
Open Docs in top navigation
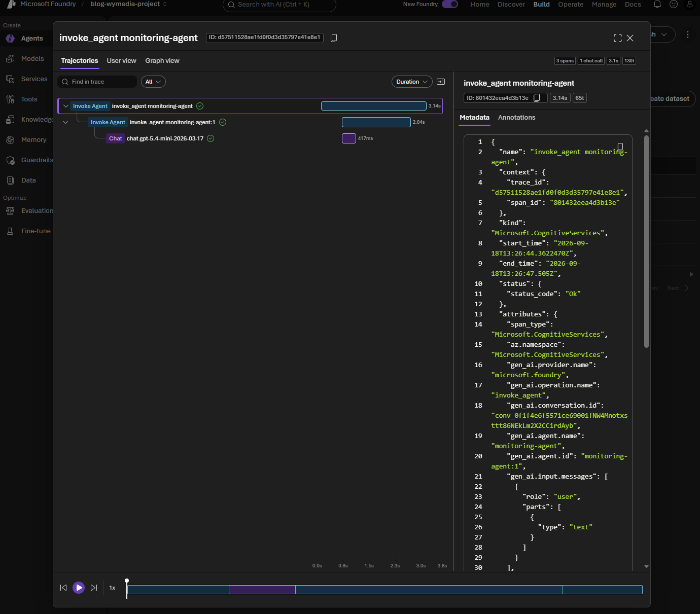click(x=633, y=4)
